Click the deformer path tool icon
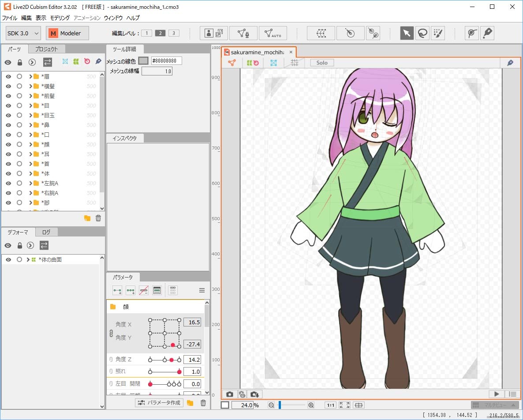 [x=472, y=33]
